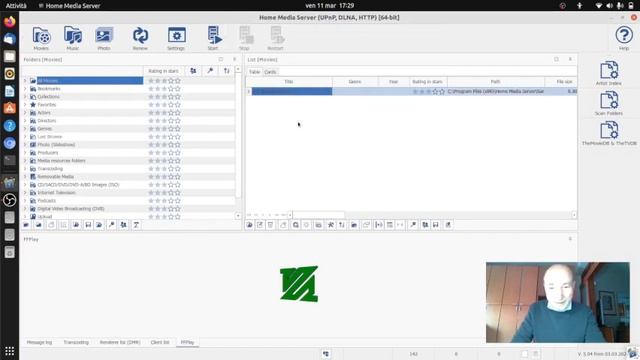Image resolution: width=640 pixels, height=360 pixels.
Task: Open the Client list tab
Action: click(x=160, y=342)
